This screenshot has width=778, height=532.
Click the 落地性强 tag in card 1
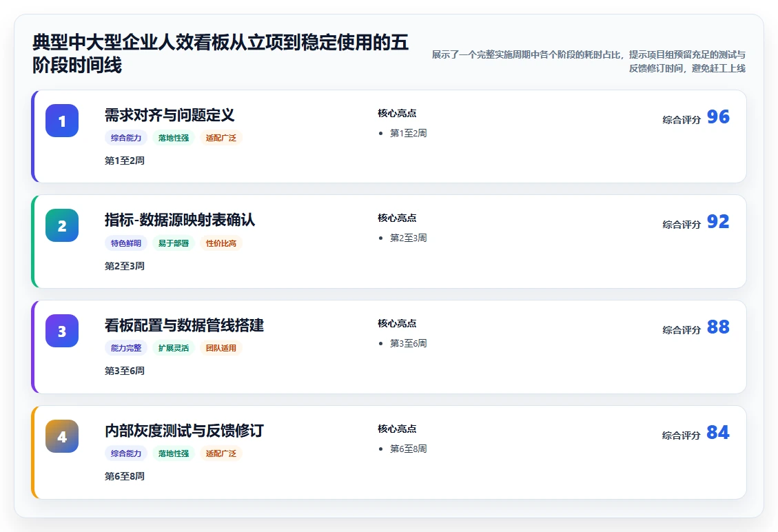[174, 138]
